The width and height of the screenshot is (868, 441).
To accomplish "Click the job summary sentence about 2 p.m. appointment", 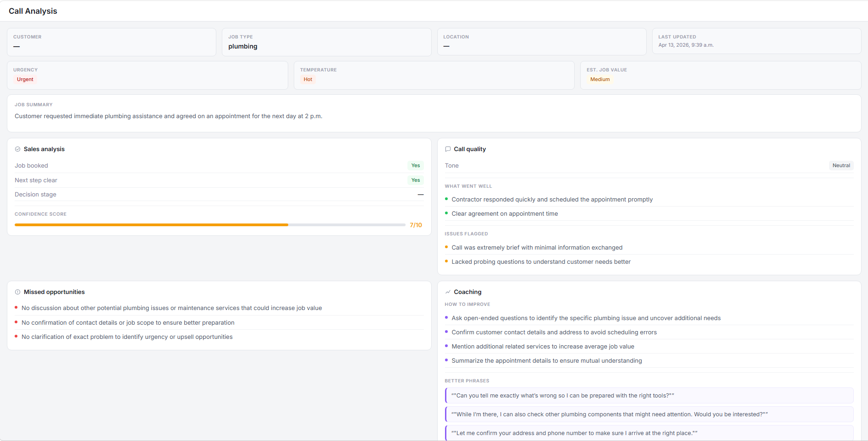I will 169,116.
